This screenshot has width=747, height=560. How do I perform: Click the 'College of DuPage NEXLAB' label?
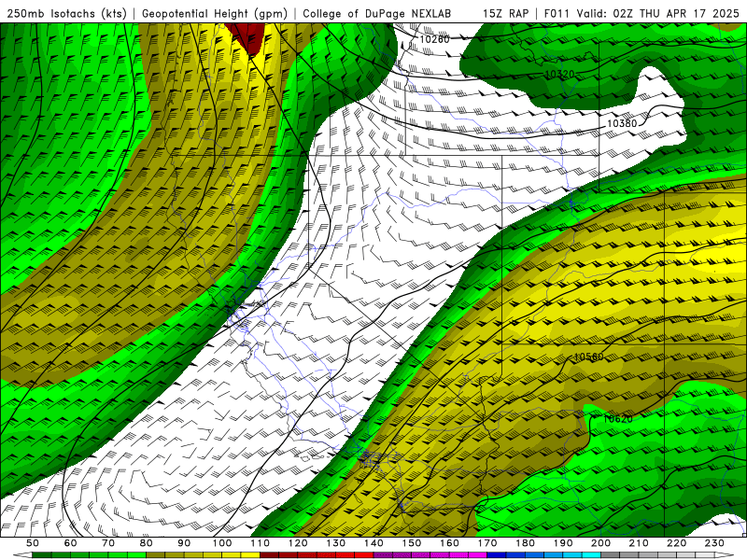pyautogui.click(x=376, y=13)
